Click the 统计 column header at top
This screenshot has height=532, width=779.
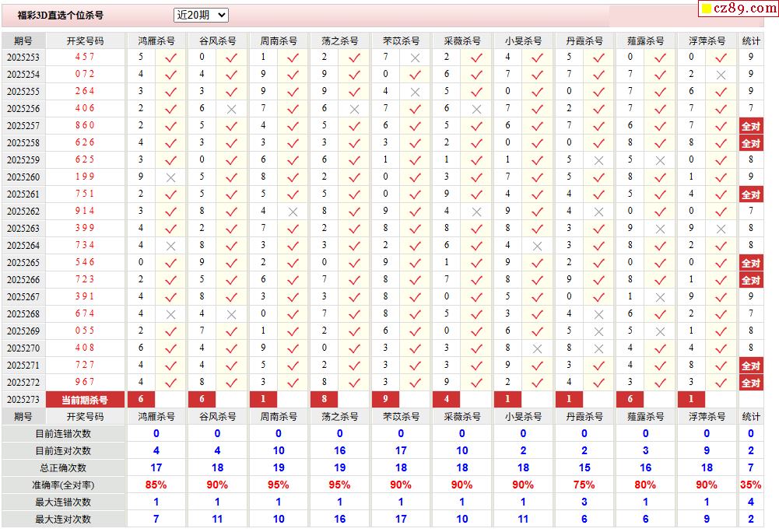coord(751,40)
